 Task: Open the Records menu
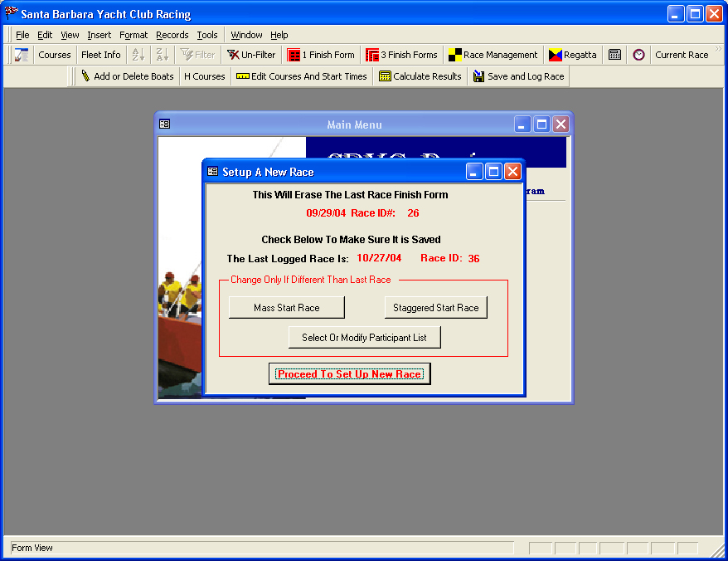[172, 35]
